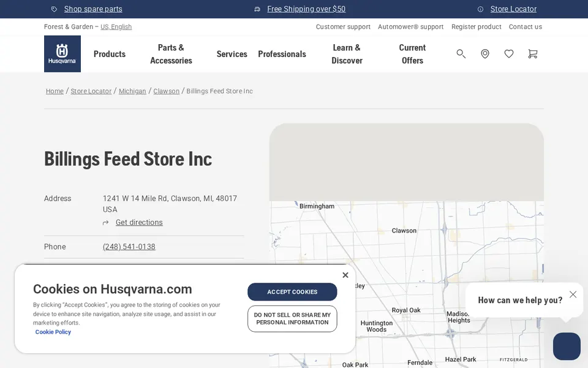
Task: Dismiss the 'How can we help you?' bubble
Action: click(573, 294)
